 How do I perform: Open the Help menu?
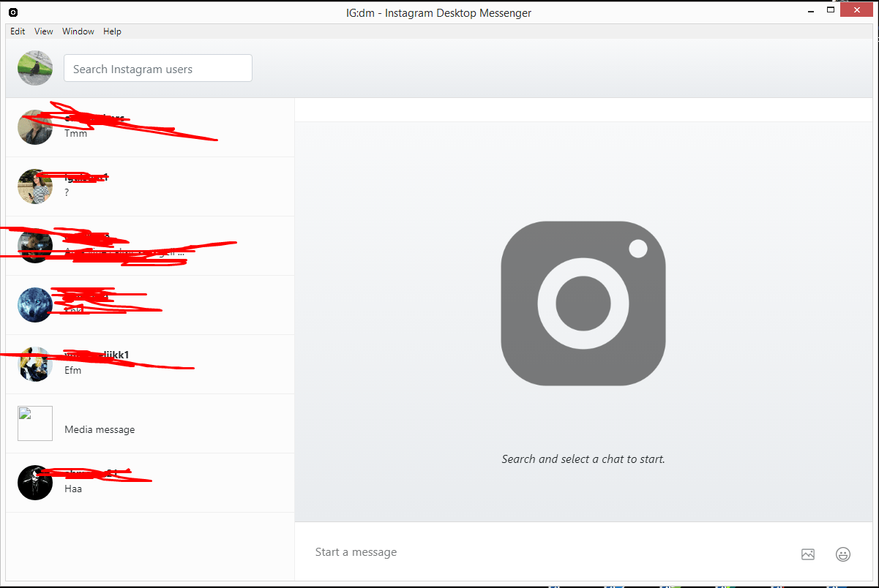(x=112, y=31)
